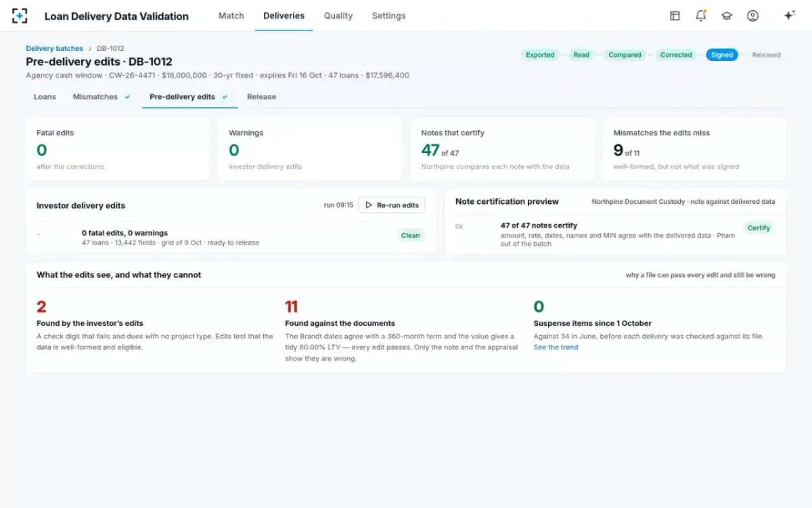Screen dimensions: 812x508
Task: Click the Warnings summary card
Action: [x=310, y=149]
